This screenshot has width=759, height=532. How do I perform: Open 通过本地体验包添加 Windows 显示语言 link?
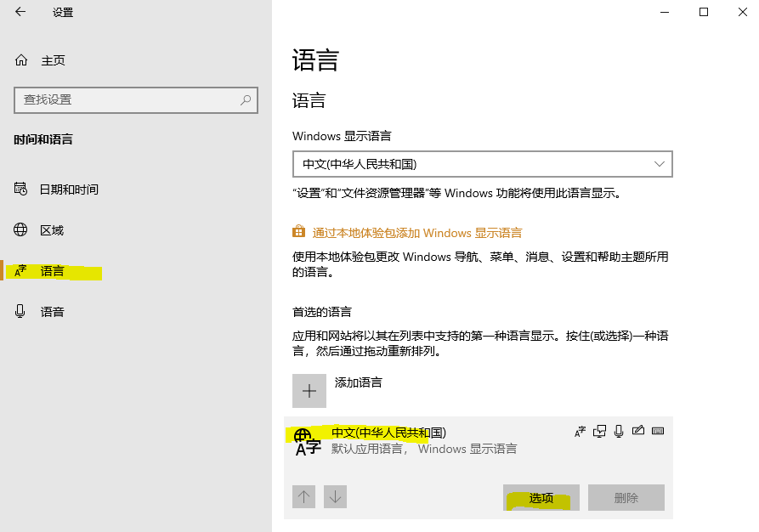point(417,233)
